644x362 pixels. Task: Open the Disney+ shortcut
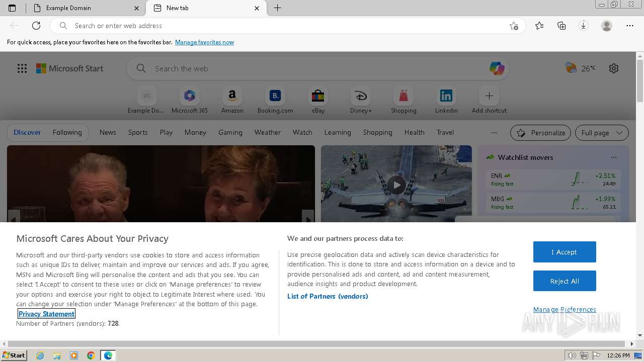pos(361,100)
